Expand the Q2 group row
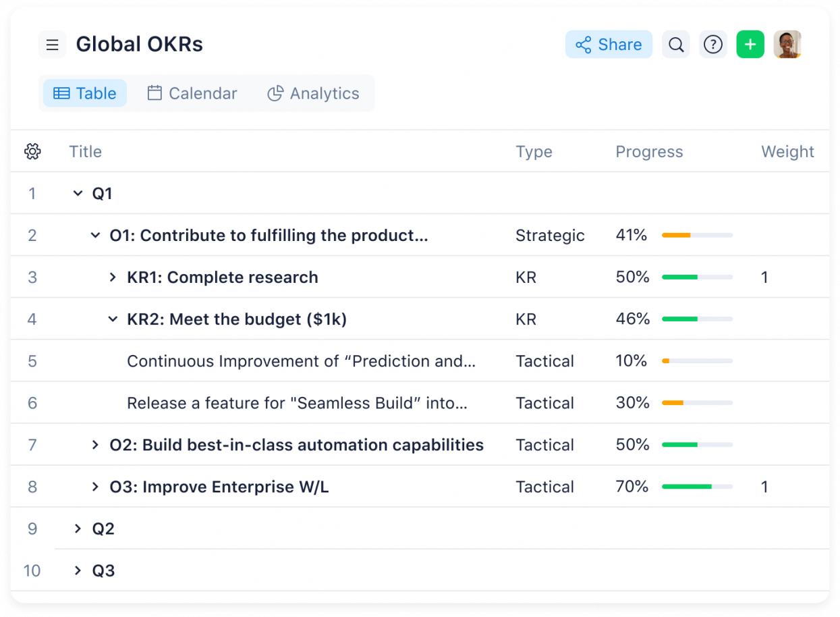Image resolution: width=840 pixels, height=617 pixels. click(x=78, y=529)
